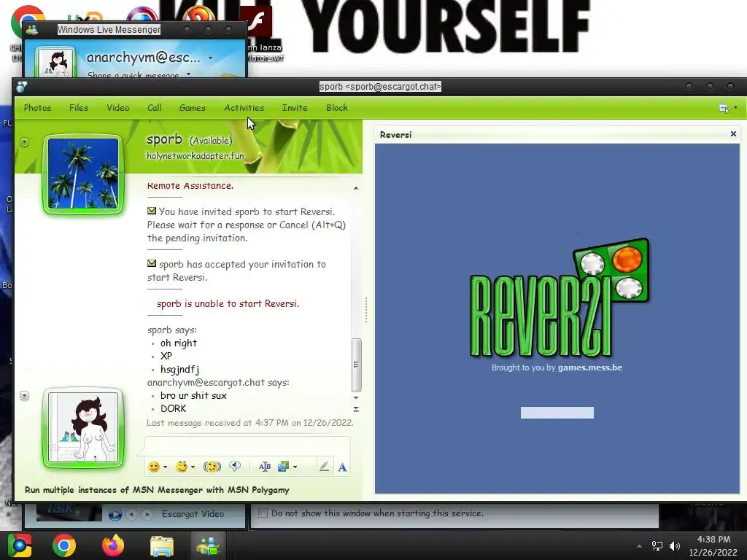Click the voice clip speech bubble icon
Image resolution: width=747 pixels, height=560 pixels.
point(235,466)
